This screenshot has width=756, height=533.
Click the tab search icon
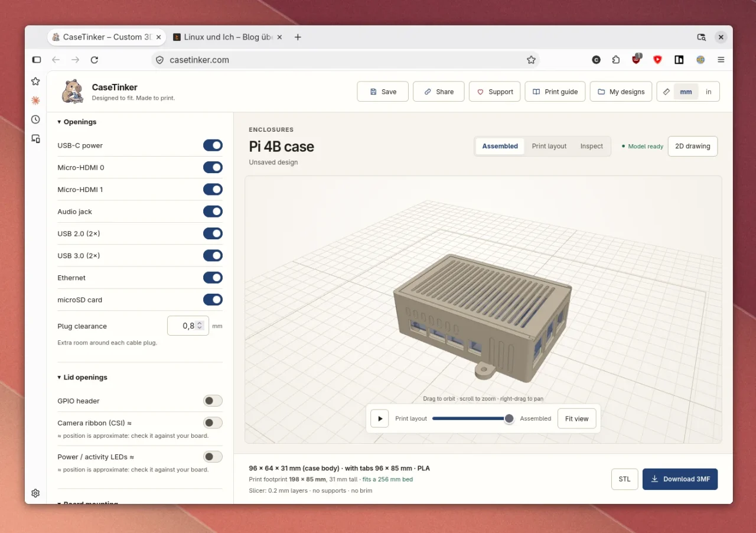[x=702, y=37]
